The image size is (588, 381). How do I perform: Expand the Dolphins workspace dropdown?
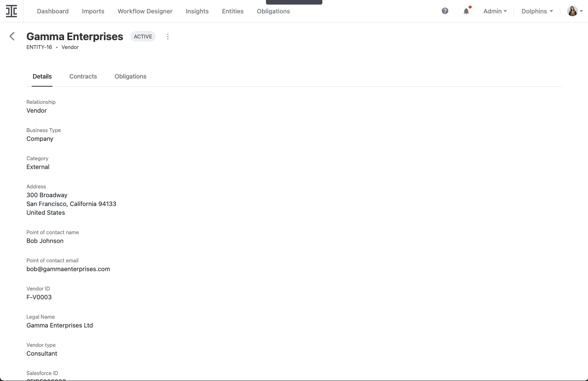(537, 11)
